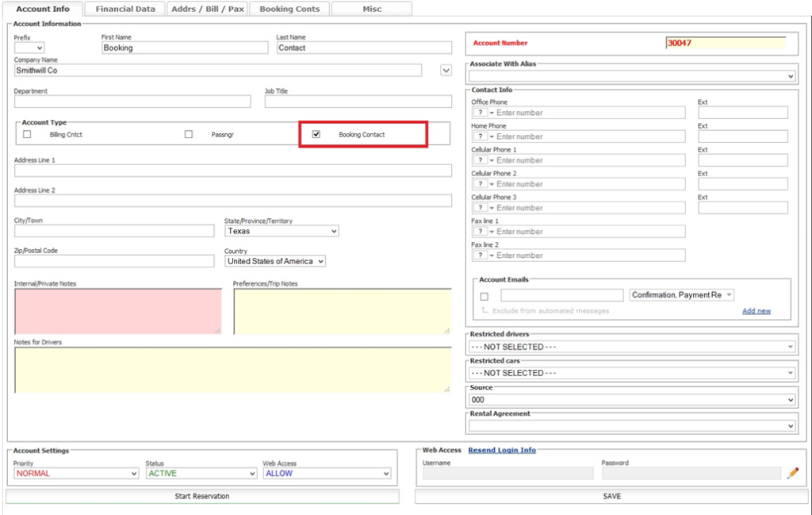Open the Cellular Phone 1 country code selector

[484, 160]
